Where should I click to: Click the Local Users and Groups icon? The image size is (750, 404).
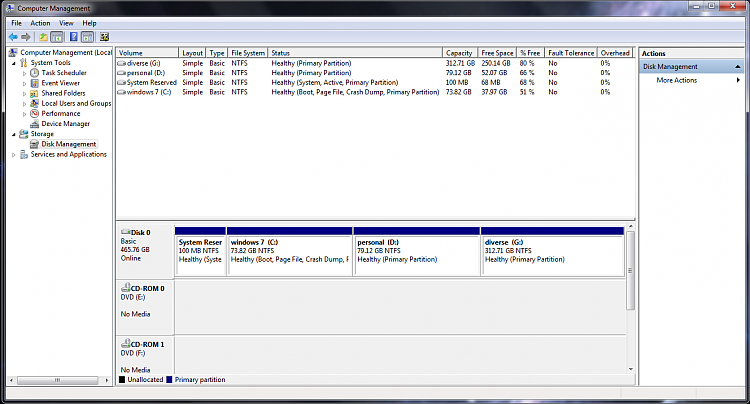[x=34, y=103]
